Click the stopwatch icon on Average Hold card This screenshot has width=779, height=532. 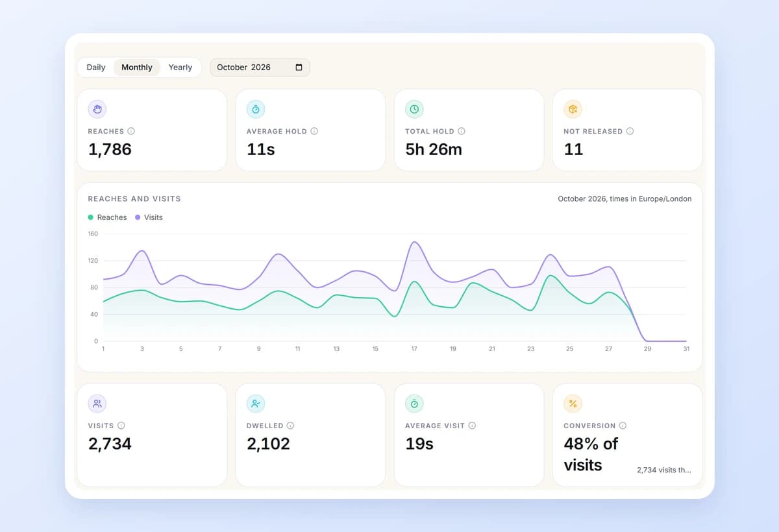pos(256,109)
